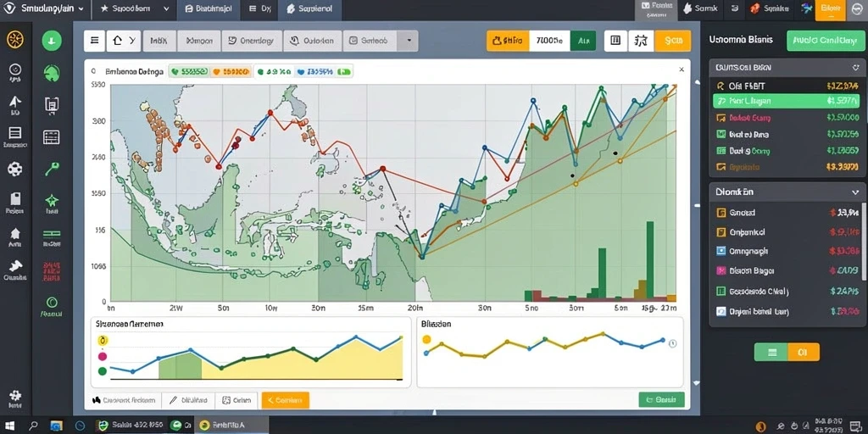Switch to the Onemlagy tab

(x=251, y=41)
